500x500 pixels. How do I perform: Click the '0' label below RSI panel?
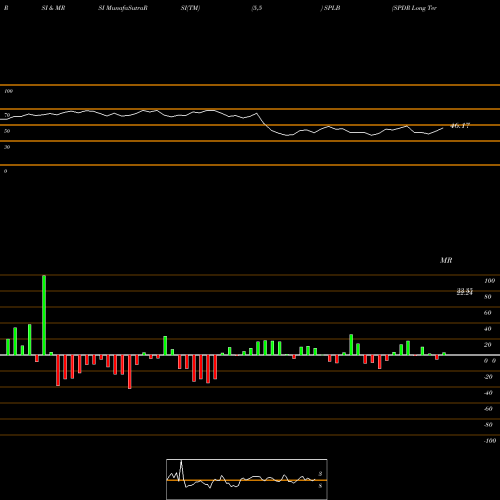(5, 171)
